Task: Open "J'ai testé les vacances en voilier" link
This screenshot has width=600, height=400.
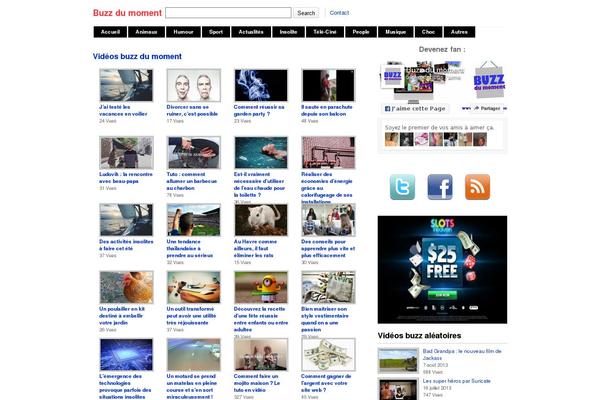Action: click(x=123, y=110)
